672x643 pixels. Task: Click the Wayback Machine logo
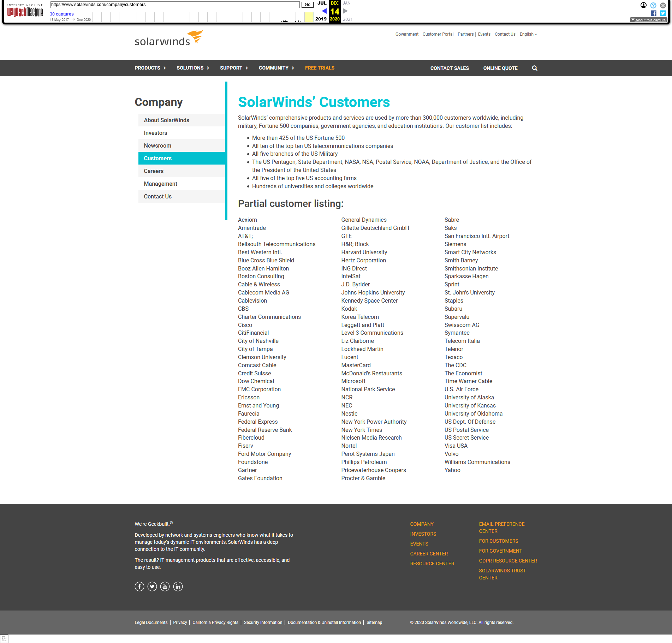click(25, 11)
